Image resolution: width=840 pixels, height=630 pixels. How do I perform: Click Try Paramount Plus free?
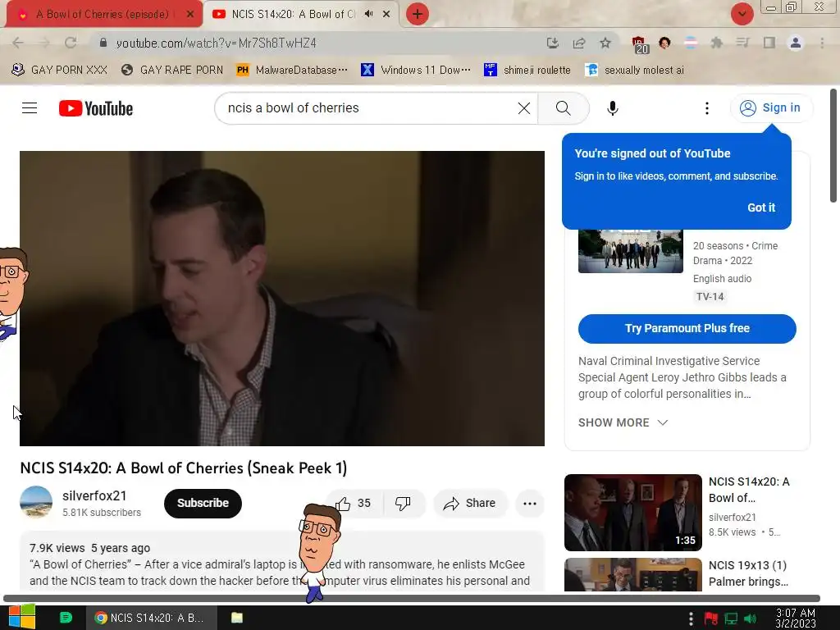pos(687,328)
